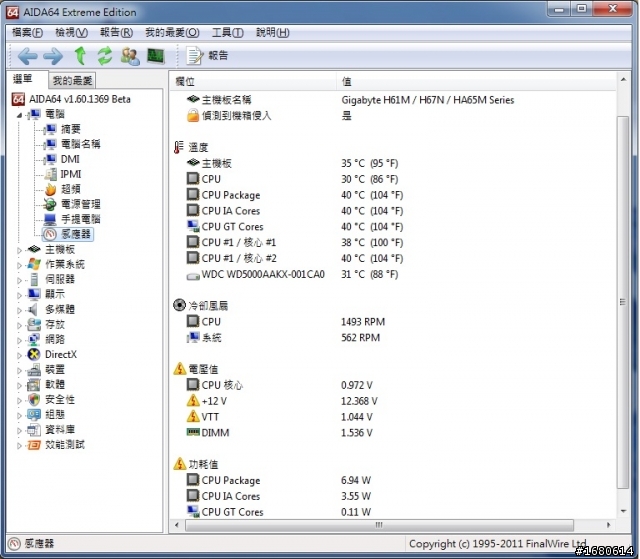
Task: Expand the 多媒體 tree node
Action: tap(19, 310)
